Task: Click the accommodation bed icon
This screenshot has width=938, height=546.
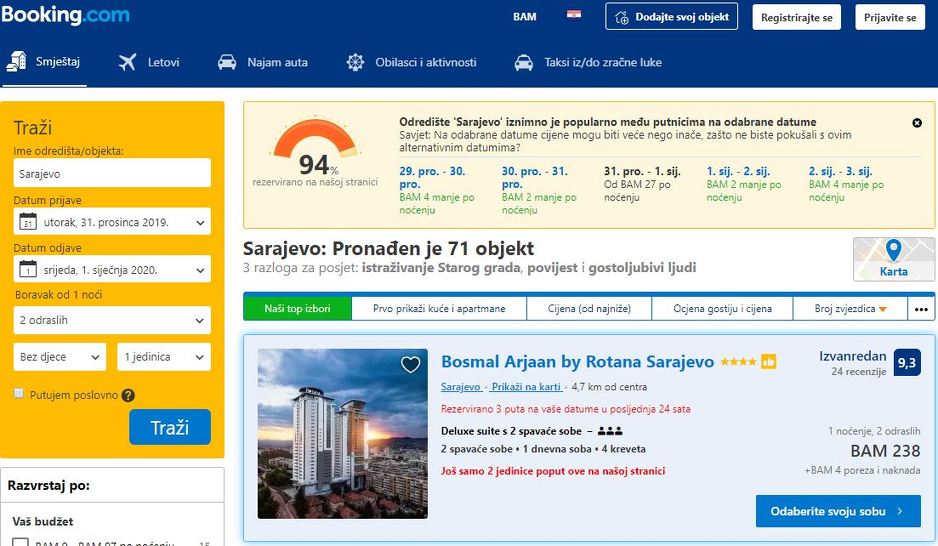Action: coord(16,61)
